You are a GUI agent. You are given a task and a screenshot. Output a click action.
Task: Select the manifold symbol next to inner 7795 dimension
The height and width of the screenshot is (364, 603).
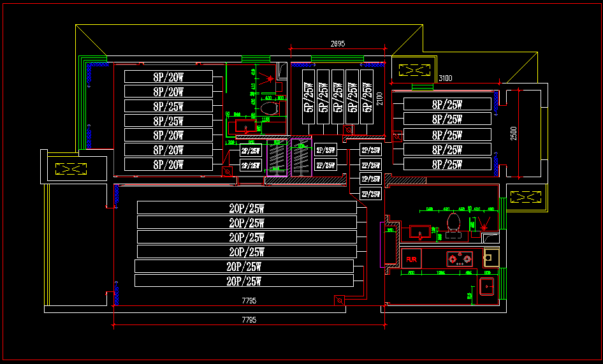pos(339,300)
